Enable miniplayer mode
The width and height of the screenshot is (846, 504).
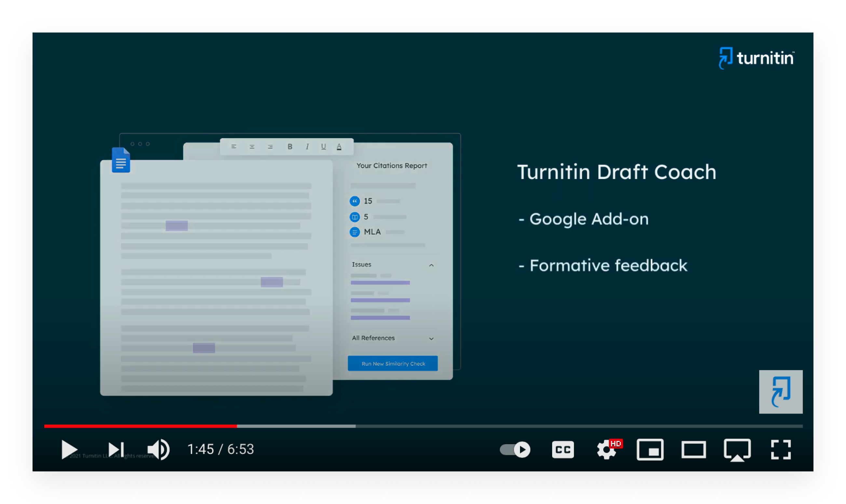click(x=649, y=449)
